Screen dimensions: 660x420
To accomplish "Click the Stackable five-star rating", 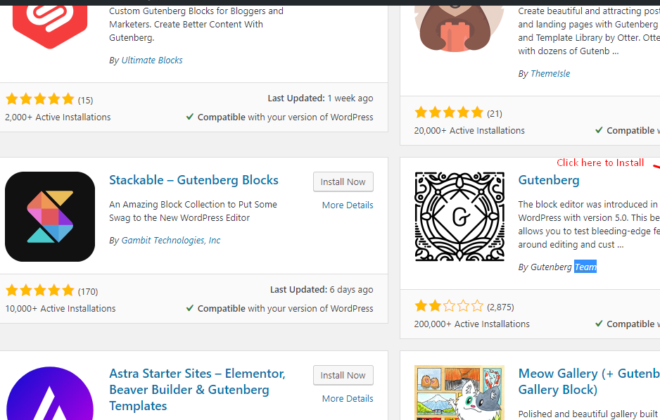I will pos(40,290).
